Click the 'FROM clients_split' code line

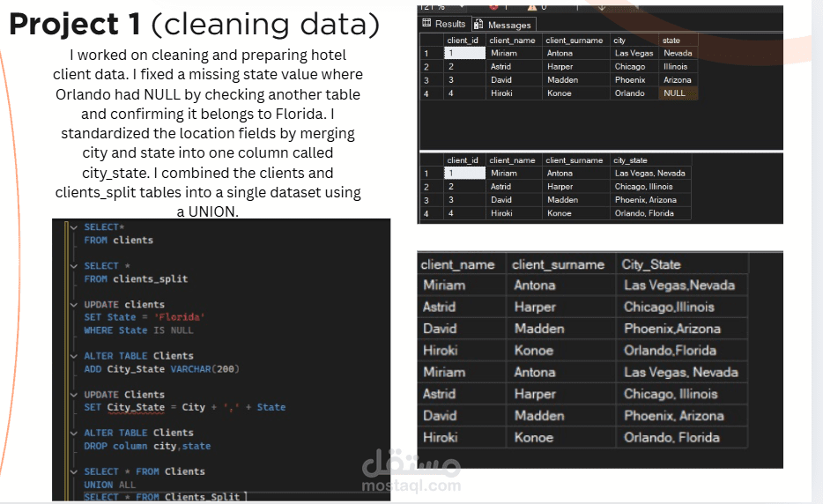pos(136,278)
